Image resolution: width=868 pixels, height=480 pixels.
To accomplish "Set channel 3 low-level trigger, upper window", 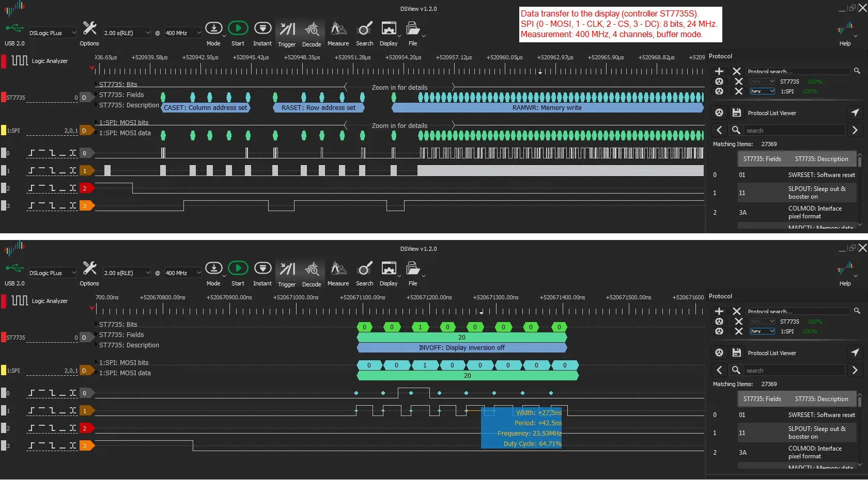I will tap(62, 206).
